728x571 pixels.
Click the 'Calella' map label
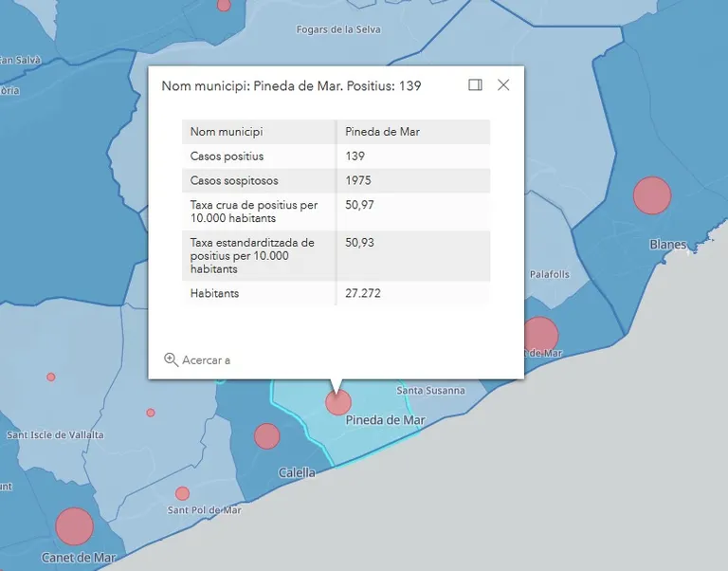(x=297, y=473)
